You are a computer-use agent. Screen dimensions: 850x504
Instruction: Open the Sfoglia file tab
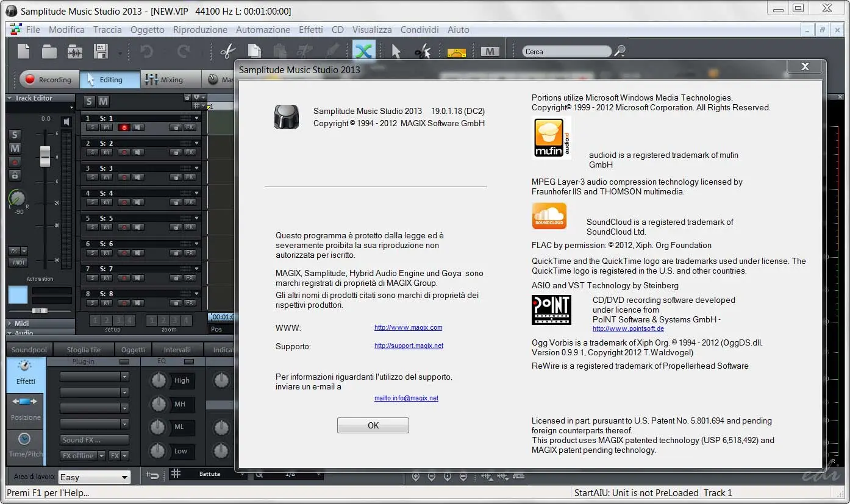(84, 350)
